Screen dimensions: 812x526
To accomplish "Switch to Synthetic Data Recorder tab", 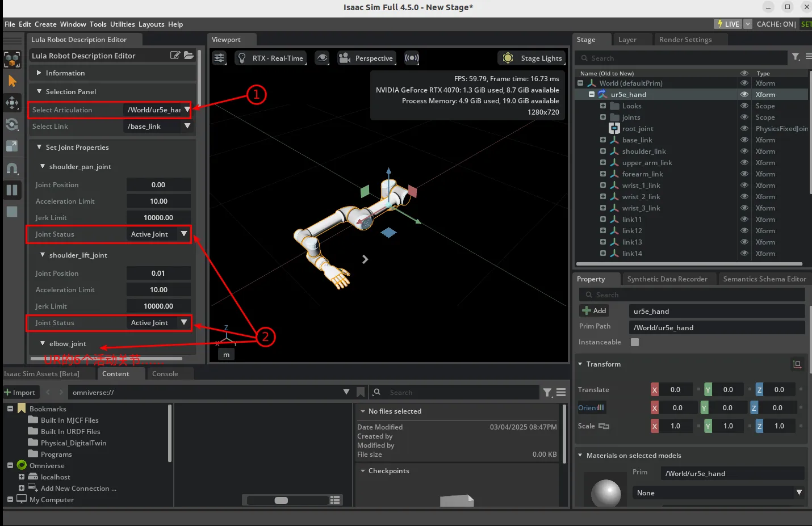I will point(667,279).
